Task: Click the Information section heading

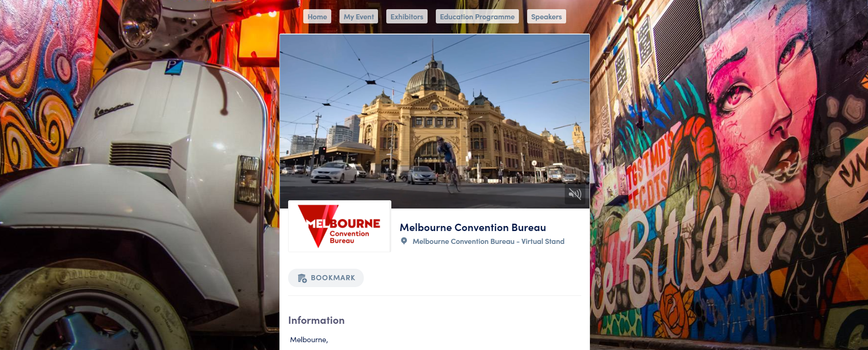Action: pyautogui.click(x=317, y=320)
